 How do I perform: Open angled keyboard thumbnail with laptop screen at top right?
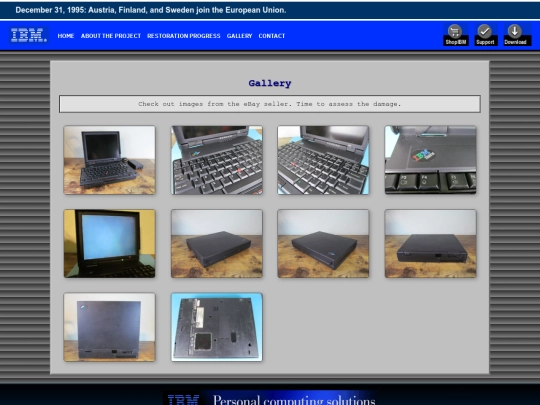tap(323, 160)
